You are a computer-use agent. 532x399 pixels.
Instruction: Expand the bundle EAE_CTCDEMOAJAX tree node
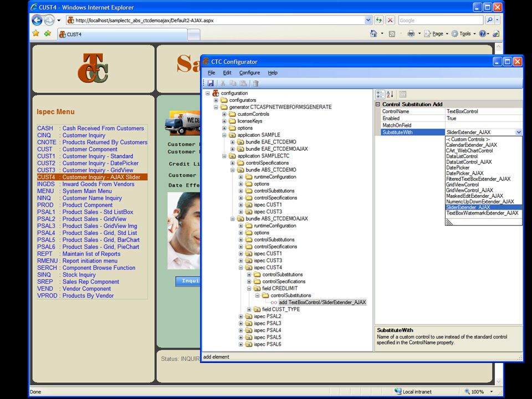(232, 149)
